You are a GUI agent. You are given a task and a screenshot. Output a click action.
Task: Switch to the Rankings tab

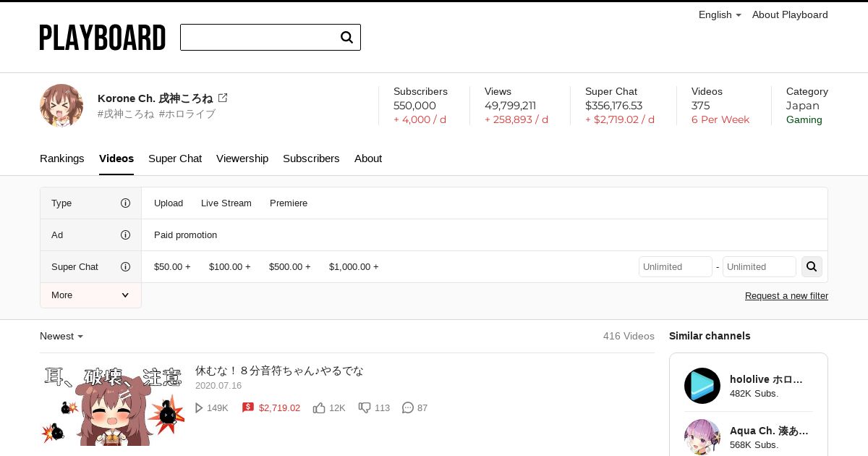(62, 159)
